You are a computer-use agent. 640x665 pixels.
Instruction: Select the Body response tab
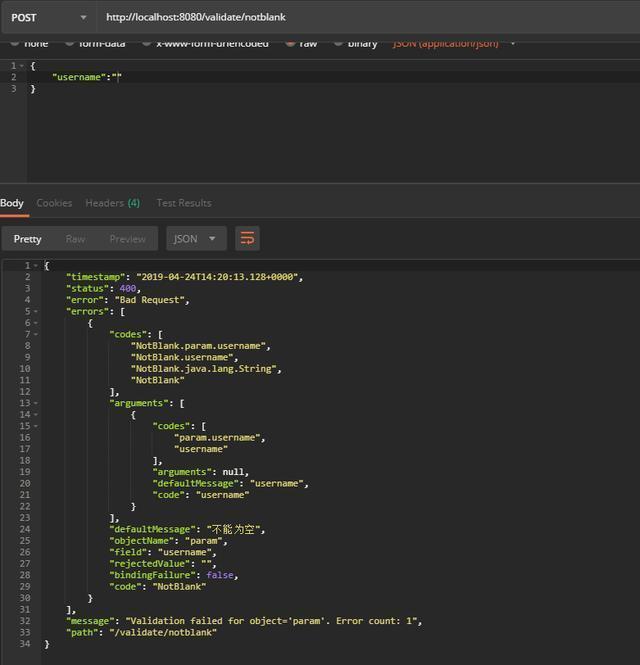coord(12,203)
